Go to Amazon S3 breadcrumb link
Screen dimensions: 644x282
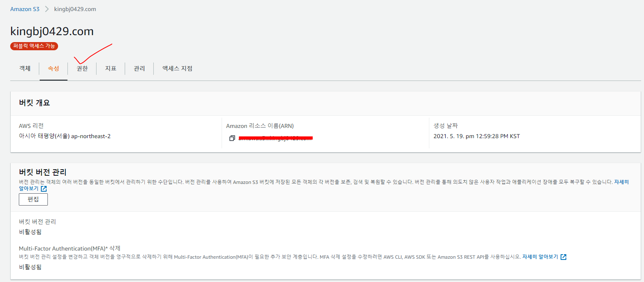tap(25, 9)
